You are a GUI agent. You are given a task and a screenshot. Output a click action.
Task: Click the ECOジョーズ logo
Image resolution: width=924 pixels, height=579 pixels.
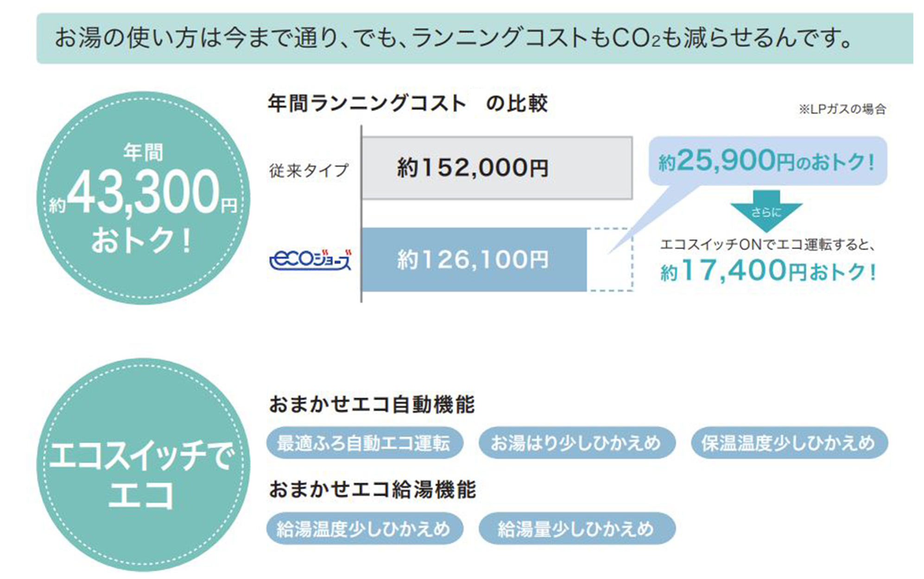pos(310,259)
